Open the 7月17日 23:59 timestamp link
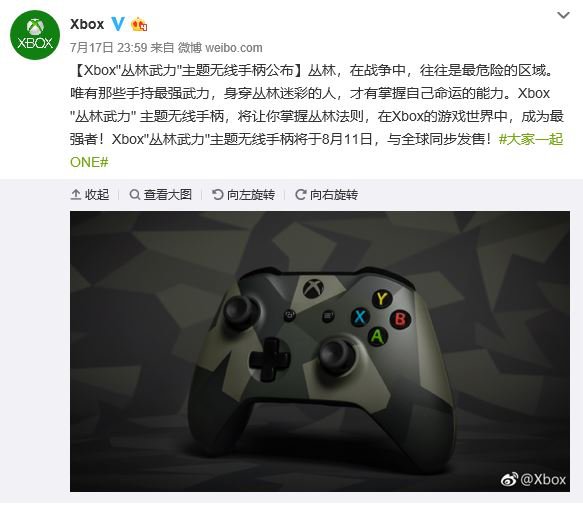583x505 pixels. [x=109, y=48]
